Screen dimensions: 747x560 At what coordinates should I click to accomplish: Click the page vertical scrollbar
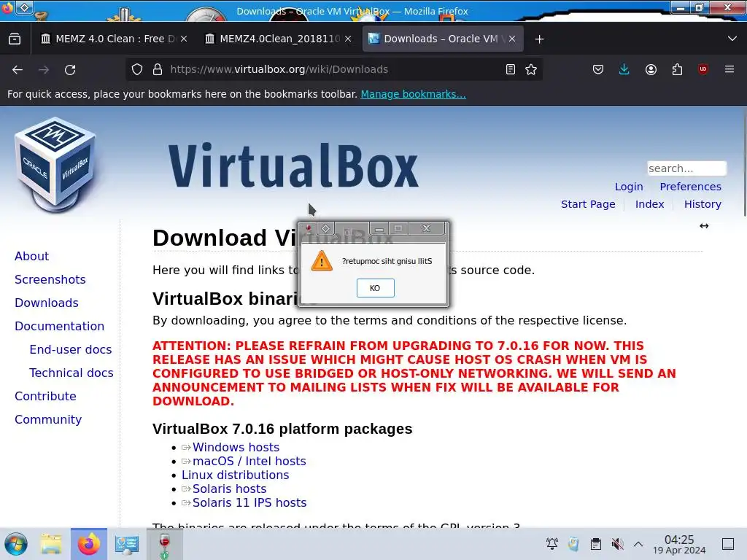(743, 162)
